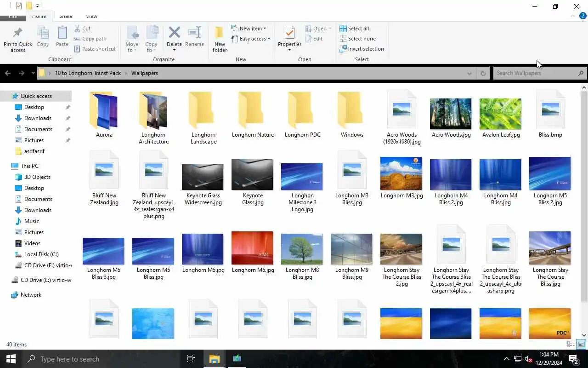588x368 pixels.
Task: Show hidden tray icons chevron
Action: pyautogui.click(x=507, y=359)
